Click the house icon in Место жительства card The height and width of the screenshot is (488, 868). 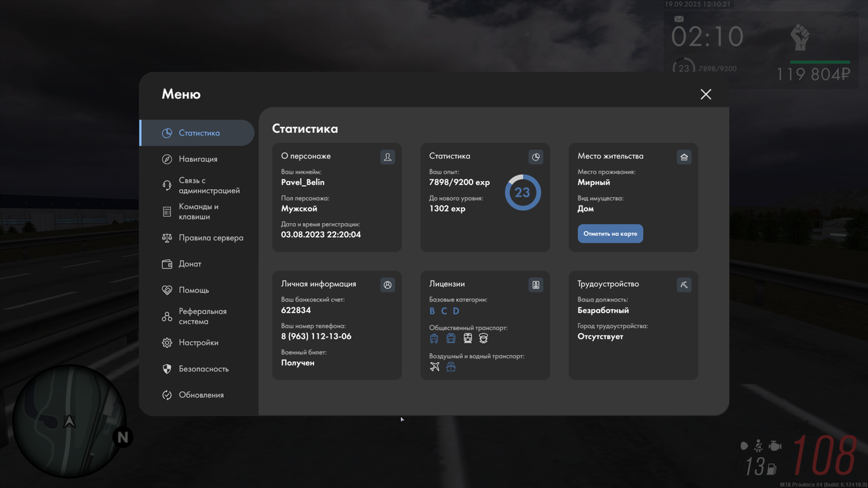tap(684, 157)
